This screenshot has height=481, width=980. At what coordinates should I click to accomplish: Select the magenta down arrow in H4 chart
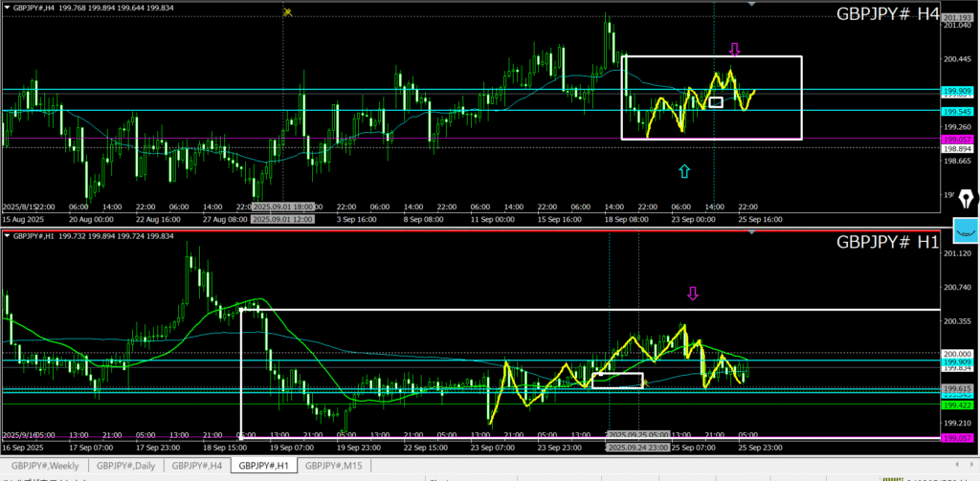(734, 49)
